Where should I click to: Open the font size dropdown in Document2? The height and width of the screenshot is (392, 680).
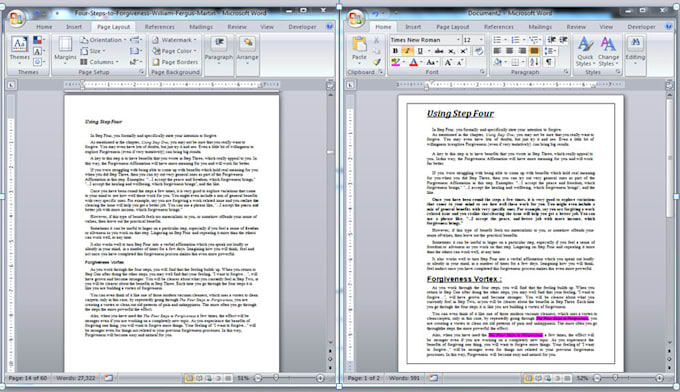click(481, 39)
